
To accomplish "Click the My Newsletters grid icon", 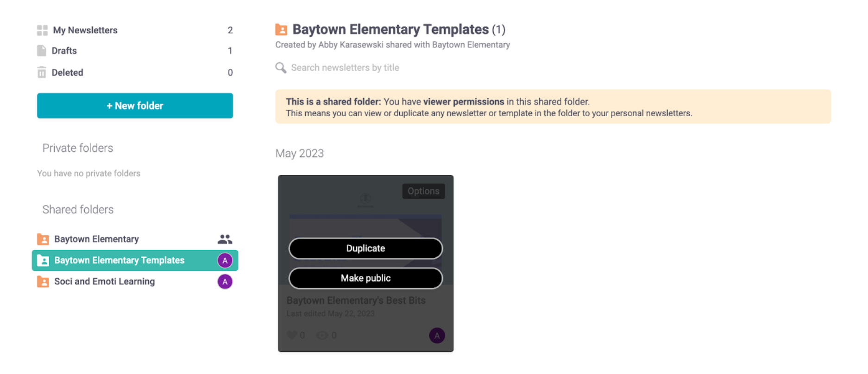I will (42, 31).
